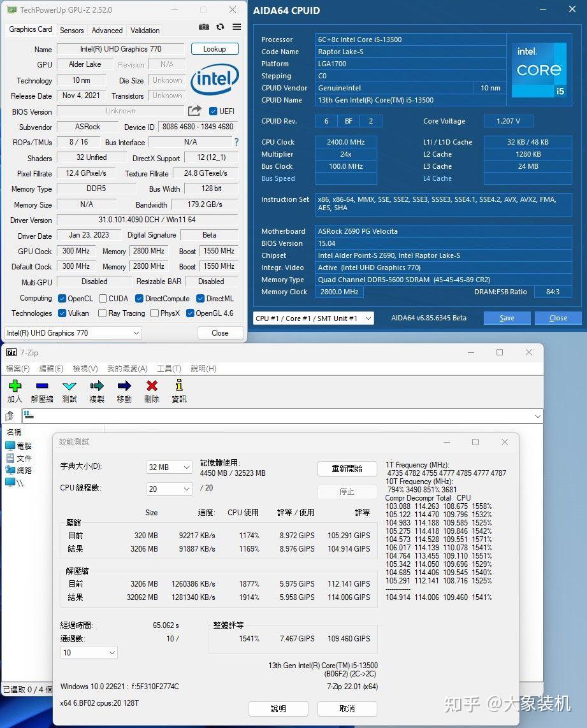587x728 pixels.
Task: Click the 名稱 (Name) column header in 7-Zip
Action: pos(14,432)
